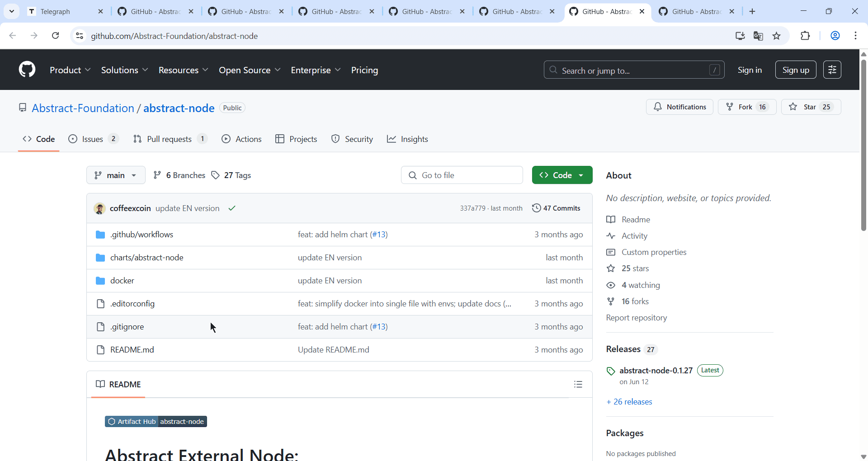Install app icon in address bar
868x461 pixels.
740,36
